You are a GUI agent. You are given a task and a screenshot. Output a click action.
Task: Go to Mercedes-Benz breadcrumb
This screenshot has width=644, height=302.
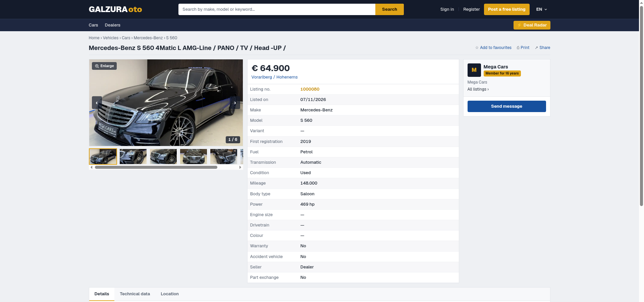[148, 38]
